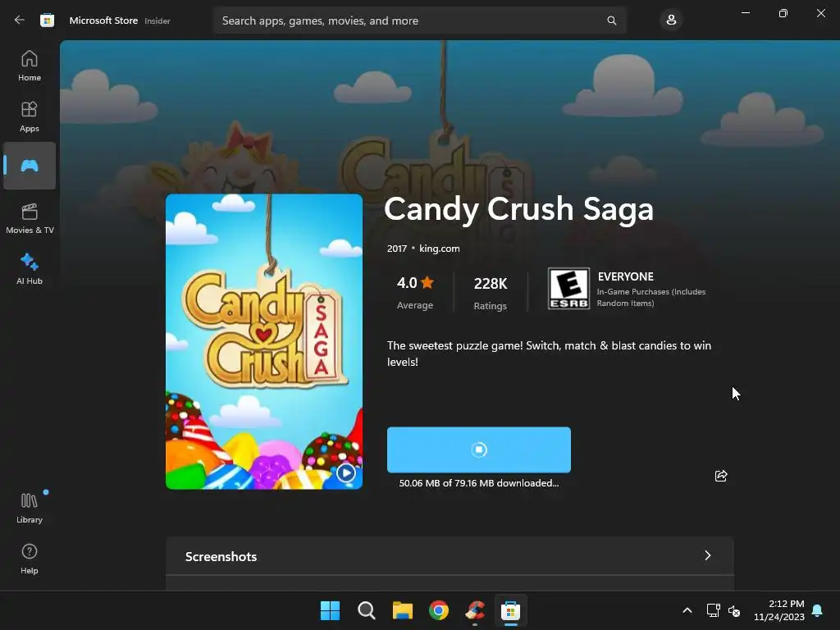Open the Windows Start menu
This screenshot has height=630, width=840.
(x=330, y=610)
